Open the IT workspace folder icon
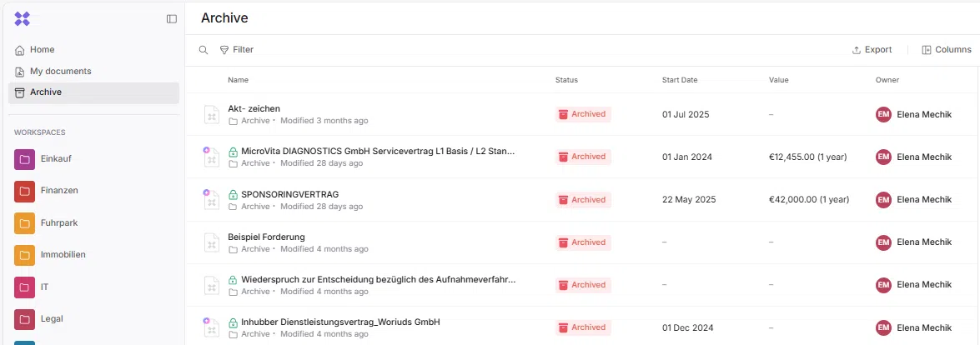This screenshot has width=980, height=345. pyautogui.click(x=24, y=287)
